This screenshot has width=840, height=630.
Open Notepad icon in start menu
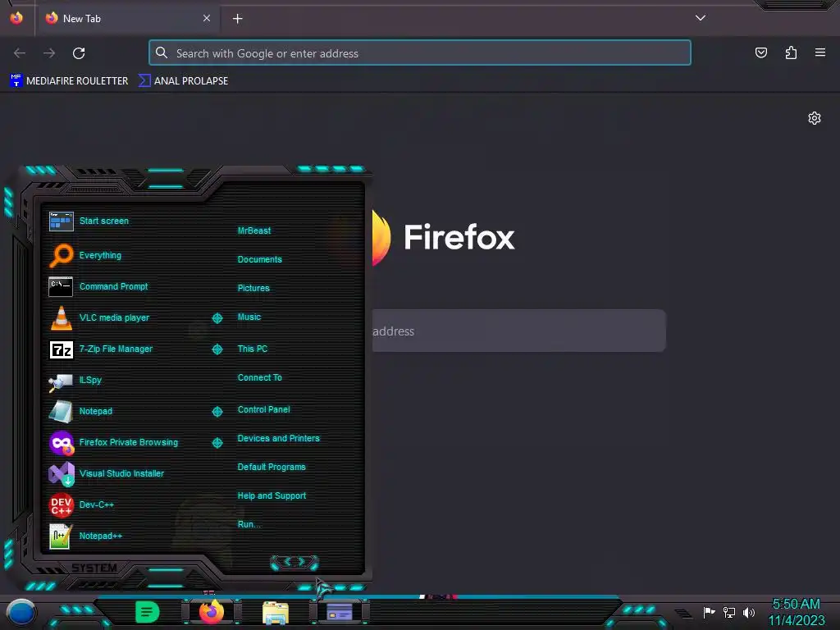coord(61,412)
